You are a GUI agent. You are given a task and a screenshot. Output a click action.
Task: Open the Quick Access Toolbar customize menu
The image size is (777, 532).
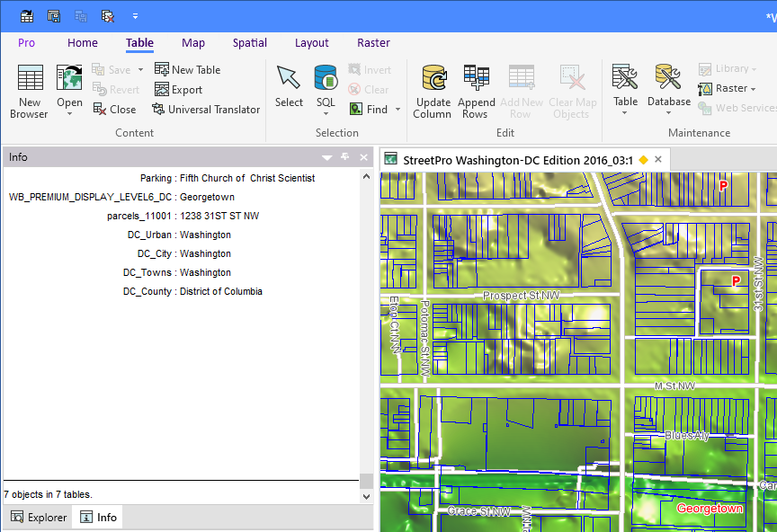pos(135,15)
